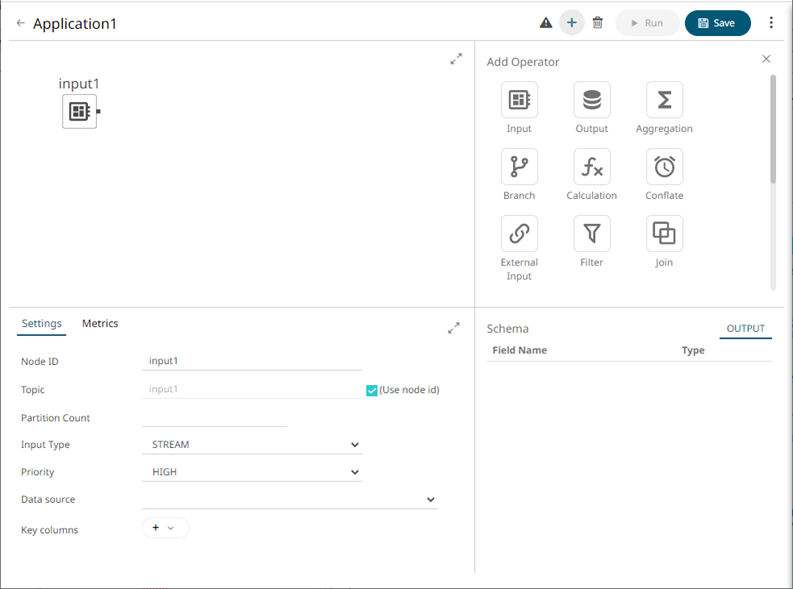Expand the Priority dropdown

coord(252,472)
